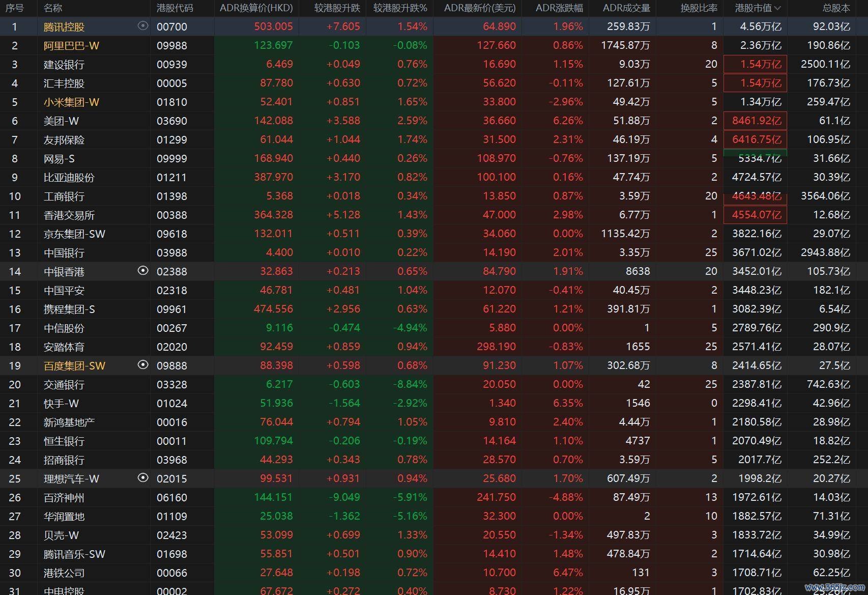
Task: Select the 交通银行 stock name
Action: point(64,384)
